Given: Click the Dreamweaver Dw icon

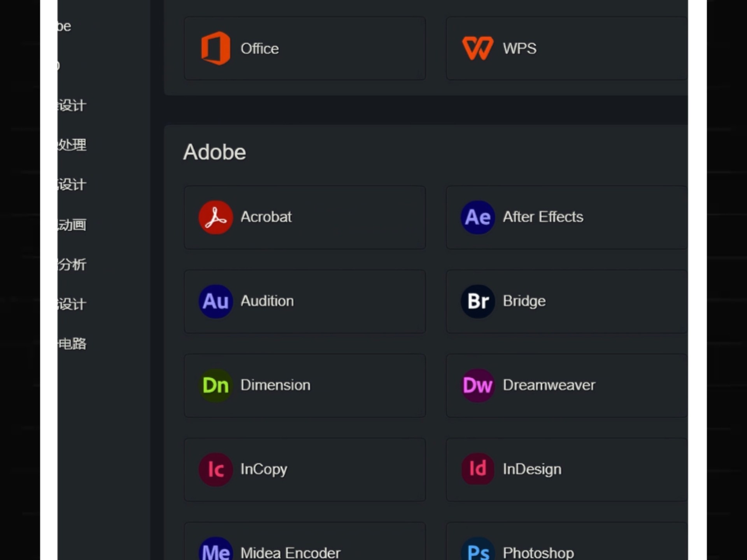Looking at the screenshot, I should [x=478, y=385].
